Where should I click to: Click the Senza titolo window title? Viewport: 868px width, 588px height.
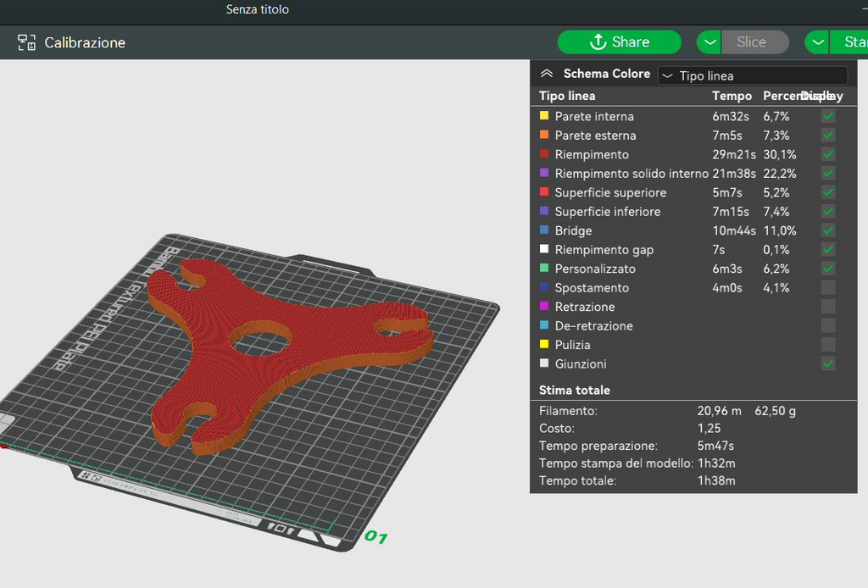click(x=258, y=9)
